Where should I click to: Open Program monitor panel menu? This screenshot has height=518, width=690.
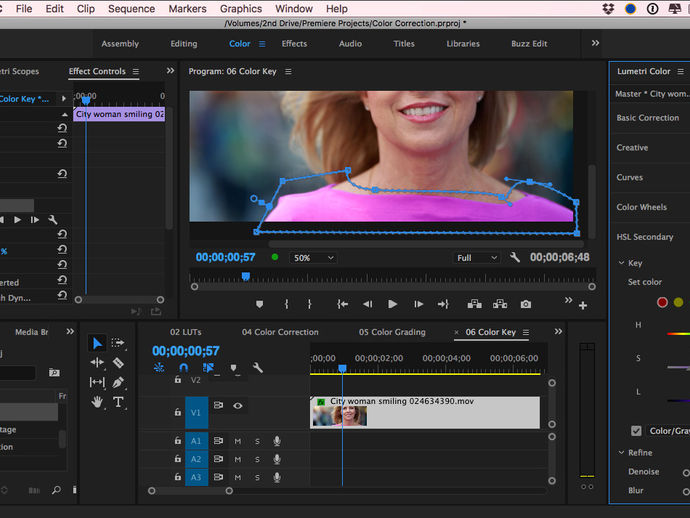point(288,71)
